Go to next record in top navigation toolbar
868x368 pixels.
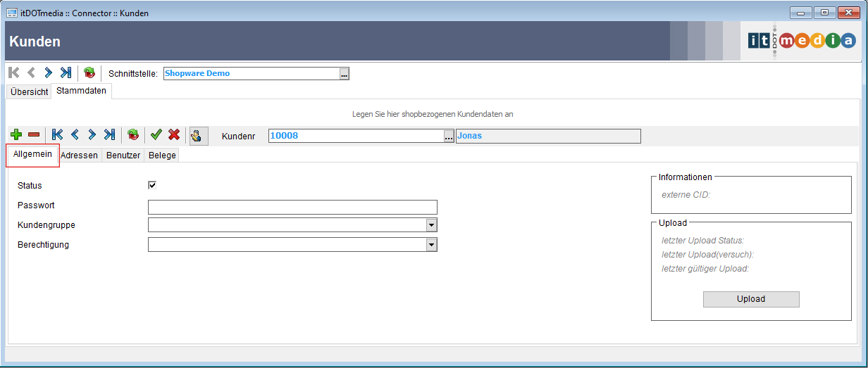[x=48, y=72]
